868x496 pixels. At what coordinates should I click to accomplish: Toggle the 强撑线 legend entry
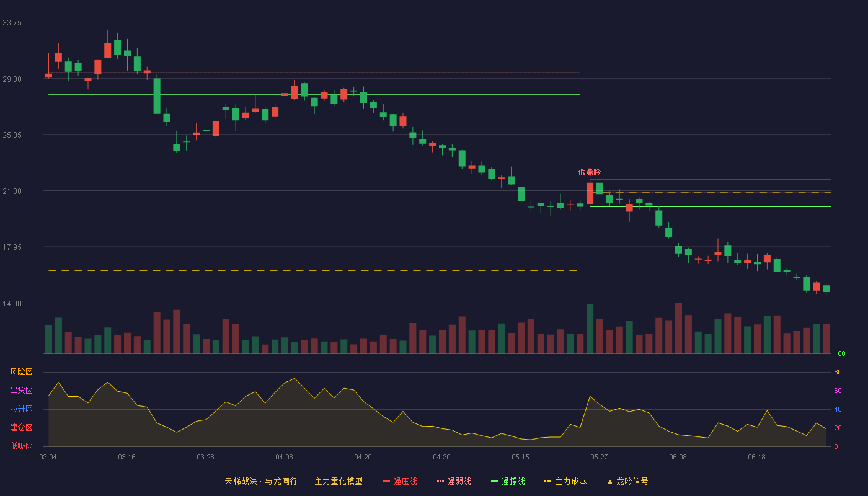tap(508, 481)
